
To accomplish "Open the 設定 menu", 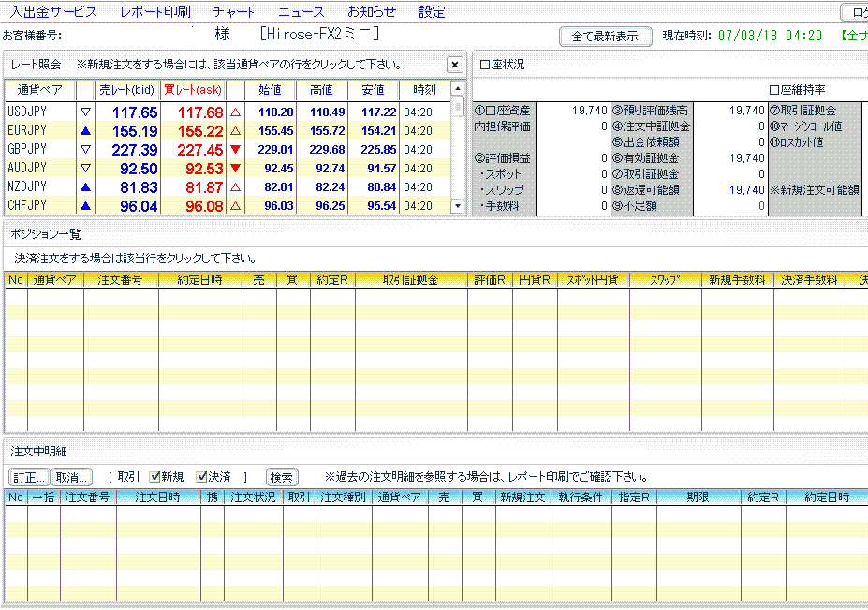I will coord(432,12).
